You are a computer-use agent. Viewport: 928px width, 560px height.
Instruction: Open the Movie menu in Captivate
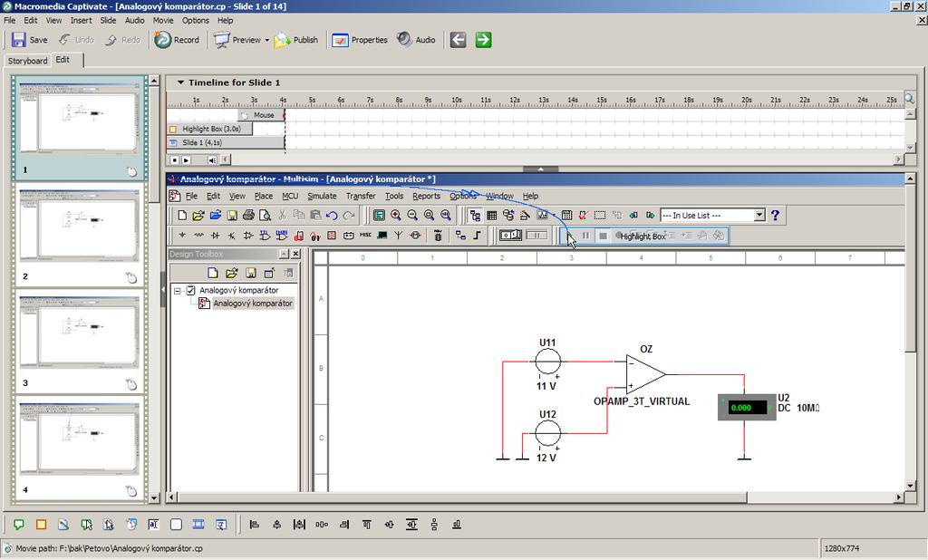coord(163,20)
